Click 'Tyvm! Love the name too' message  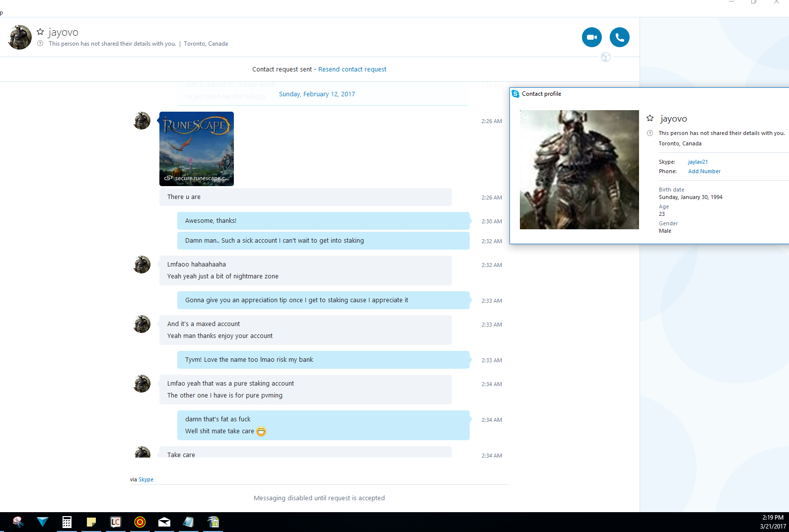point(323,360)
